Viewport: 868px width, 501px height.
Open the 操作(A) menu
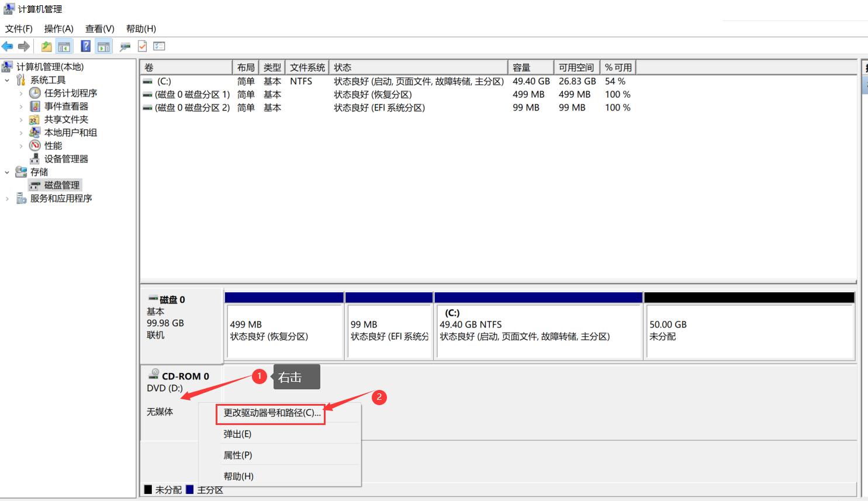tap(58, 29)
